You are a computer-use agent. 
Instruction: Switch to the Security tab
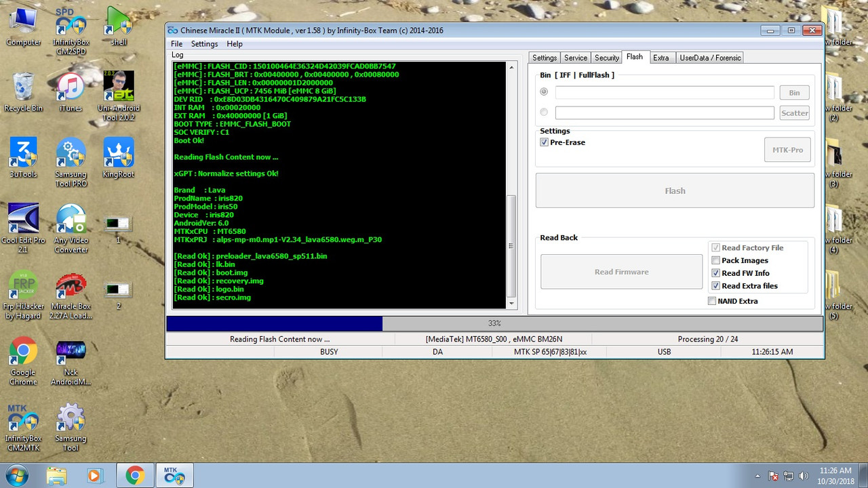(x=607, y=58)
